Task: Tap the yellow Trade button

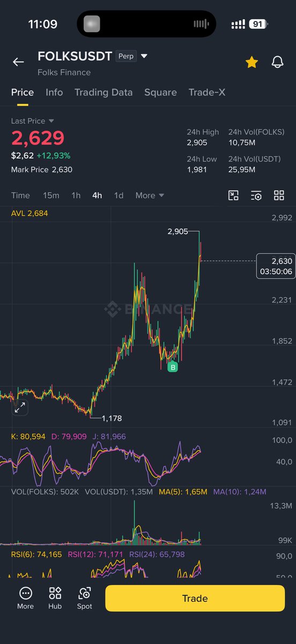Action: tap(195, 598)
